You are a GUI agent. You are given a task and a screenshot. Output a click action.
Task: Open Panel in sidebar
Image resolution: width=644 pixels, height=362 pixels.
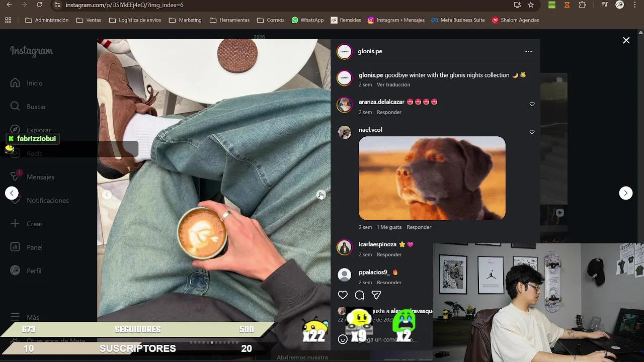tap(27, 247)
